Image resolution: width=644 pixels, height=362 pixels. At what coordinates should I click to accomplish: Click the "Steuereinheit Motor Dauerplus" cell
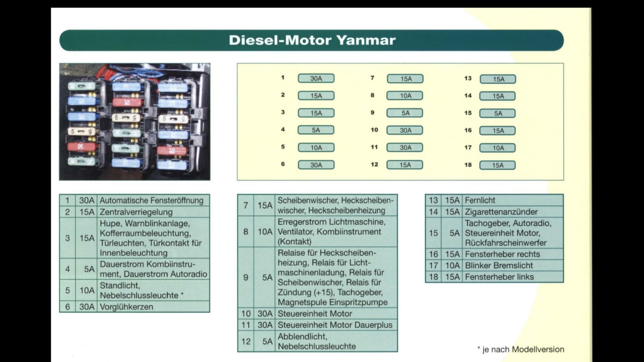pos(336,325)
